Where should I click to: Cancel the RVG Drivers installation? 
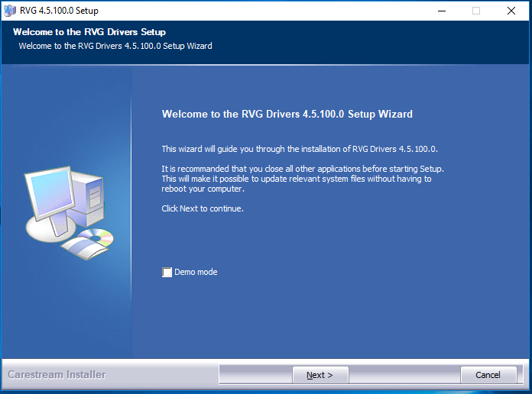(x=488, y=375)
